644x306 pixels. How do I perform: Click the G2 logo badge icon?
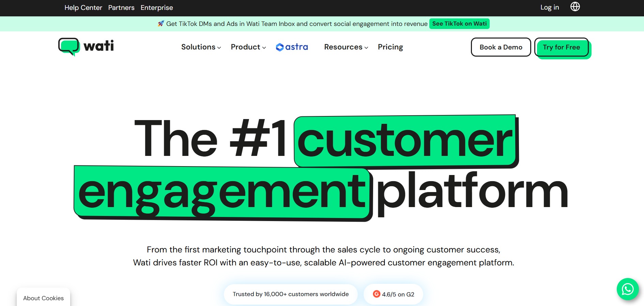tap(377, 294)
